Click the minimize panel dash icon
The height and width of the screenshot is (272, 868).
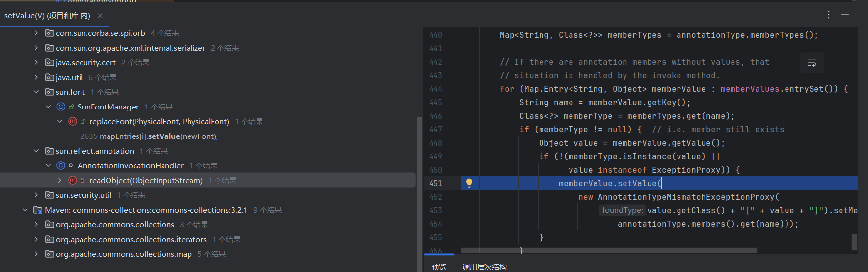[x=845, y=15]
